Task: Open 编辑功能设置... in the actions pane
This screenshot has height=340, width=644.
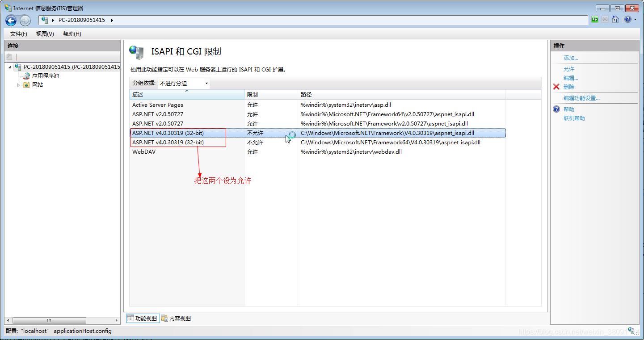Action: point(581,98)
